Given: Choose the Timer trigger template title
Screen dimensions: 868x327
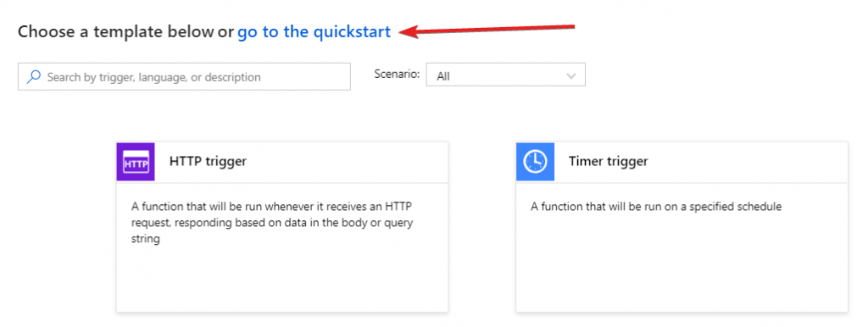Looking at the screenshot, I should [x=608, y=162].
